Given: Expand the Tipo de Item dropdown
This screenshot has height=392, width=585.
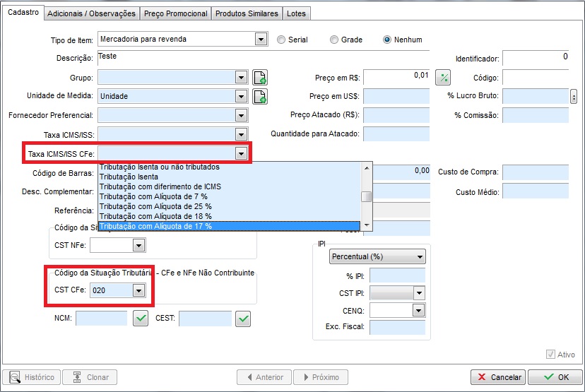Looking at the screenshot, I should (x=261, y=40).
